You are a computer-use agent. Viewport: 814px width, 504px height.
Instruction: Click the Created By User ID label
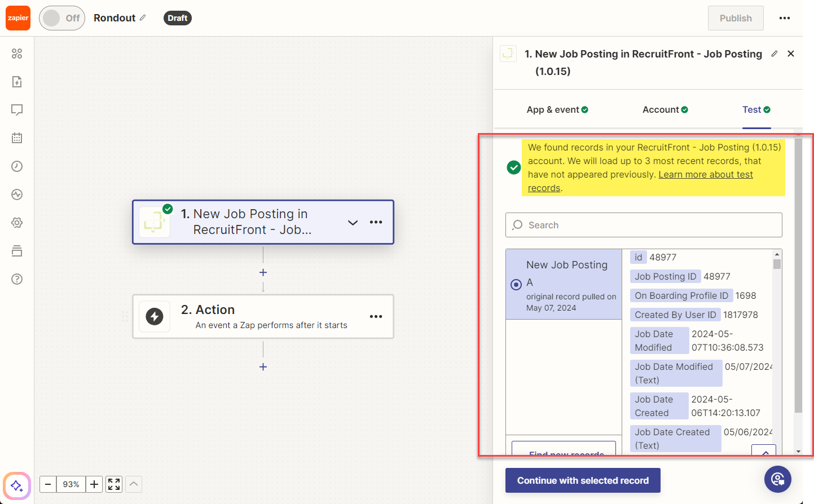click(675, 315)
